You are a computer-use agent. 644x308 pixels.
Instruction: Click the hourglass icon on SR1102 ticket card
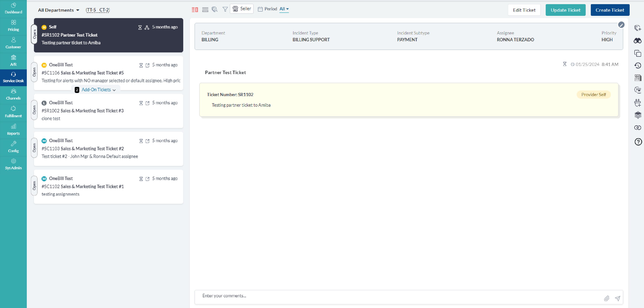[140, 28]
